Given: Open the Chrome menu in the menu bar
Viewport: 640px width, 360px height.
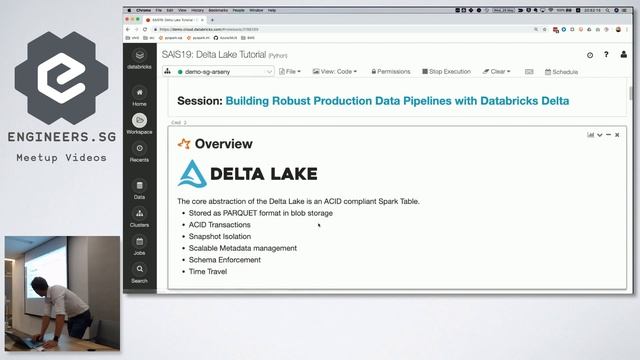Looking at the screenshot, I should coord(143,10).
